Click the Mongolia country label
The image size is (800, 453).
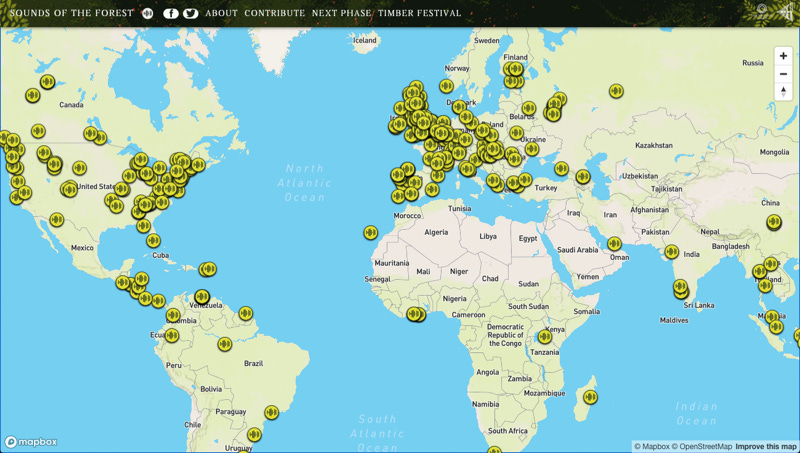(774, 152)
